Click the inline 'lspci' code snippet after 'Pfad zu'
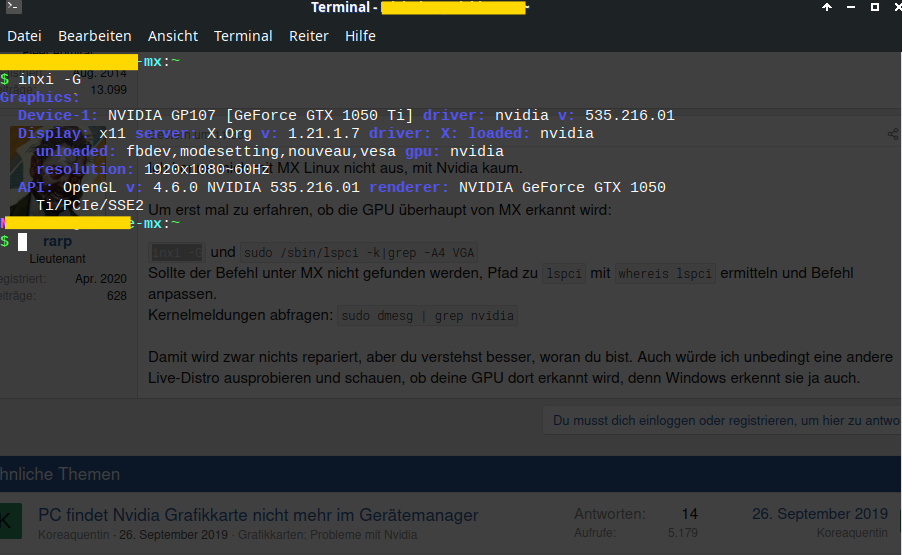Screen dimensions: 902x555 [x=564, y=274]
